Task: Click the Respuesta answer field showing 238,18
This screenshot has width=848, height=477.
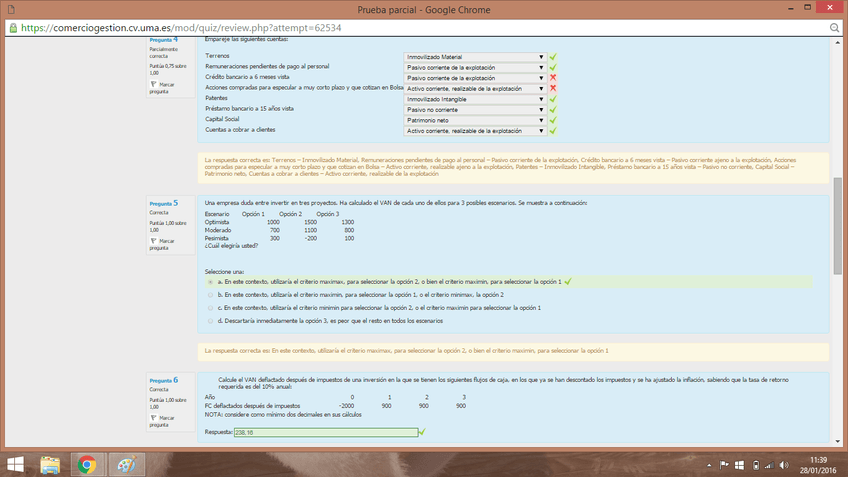Action: (325, 432)
